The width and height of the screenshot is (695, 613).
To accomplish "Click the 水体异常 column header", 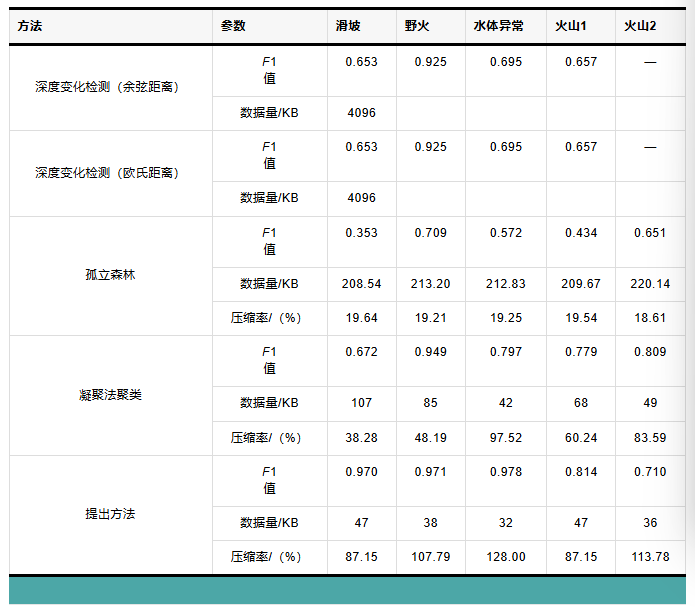I will pyautogui.click(x=497, y=26).
